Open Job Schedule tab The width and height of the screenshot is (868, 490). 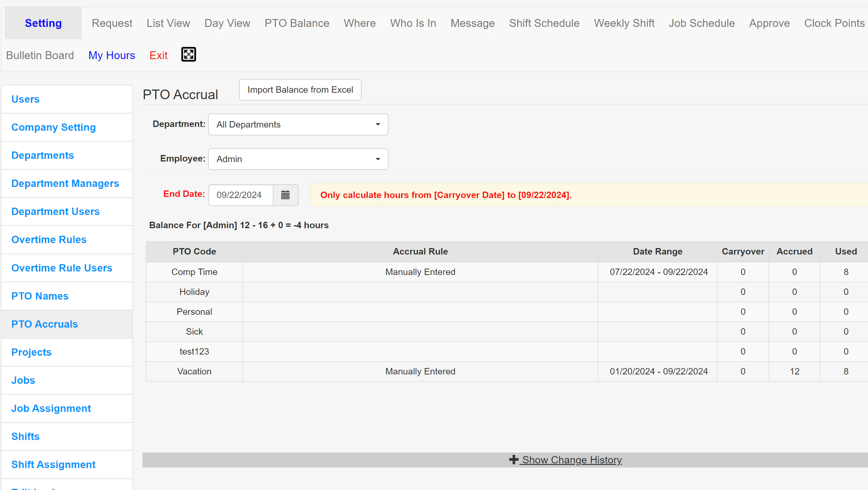(701, 23)
